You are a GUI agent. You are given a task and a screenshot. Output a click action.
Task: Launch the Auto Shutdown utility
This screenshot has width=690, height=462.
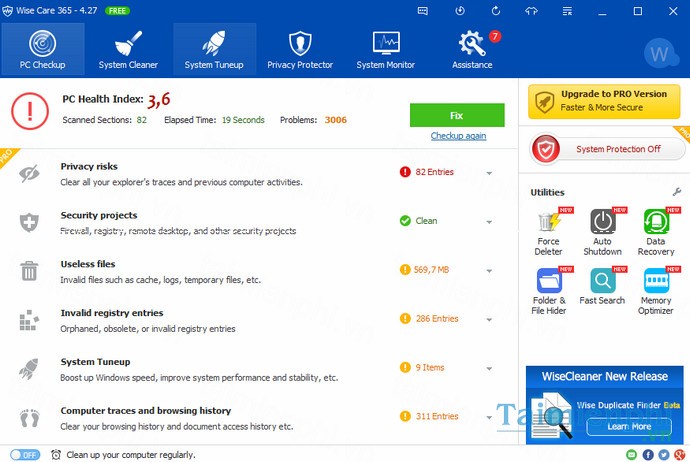601,231
